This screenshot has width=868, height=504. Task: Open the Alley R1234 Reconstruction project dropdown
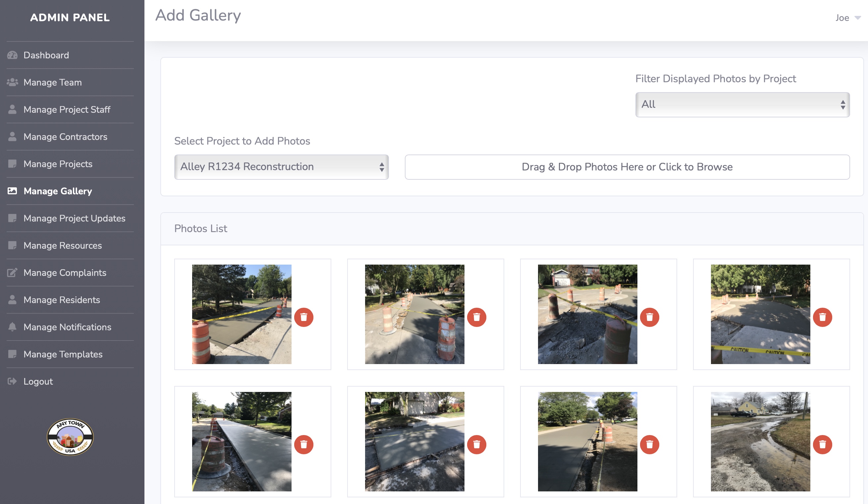tap(281, 167)
